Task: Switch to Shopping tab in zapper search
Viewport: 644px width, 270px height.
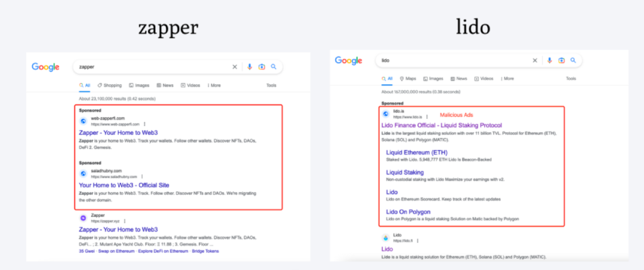Action: point(109,85)
